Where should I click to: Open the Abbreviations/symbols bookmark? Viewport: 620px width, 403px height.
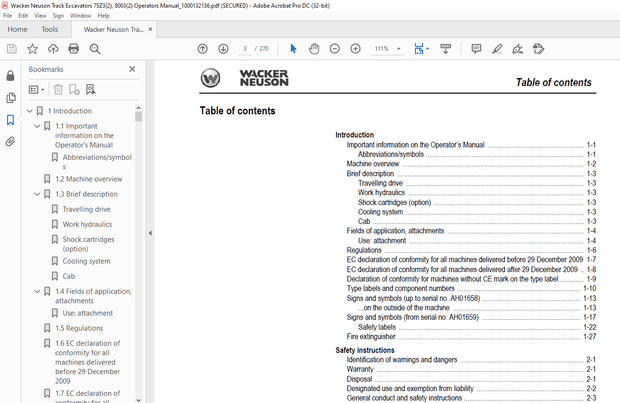coord(97,161)
